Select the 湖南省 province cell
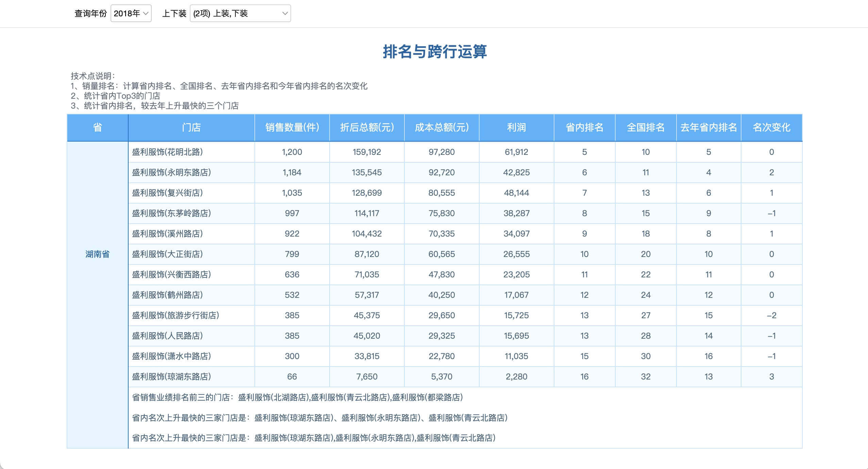The image size is (868, 469). 97,254
